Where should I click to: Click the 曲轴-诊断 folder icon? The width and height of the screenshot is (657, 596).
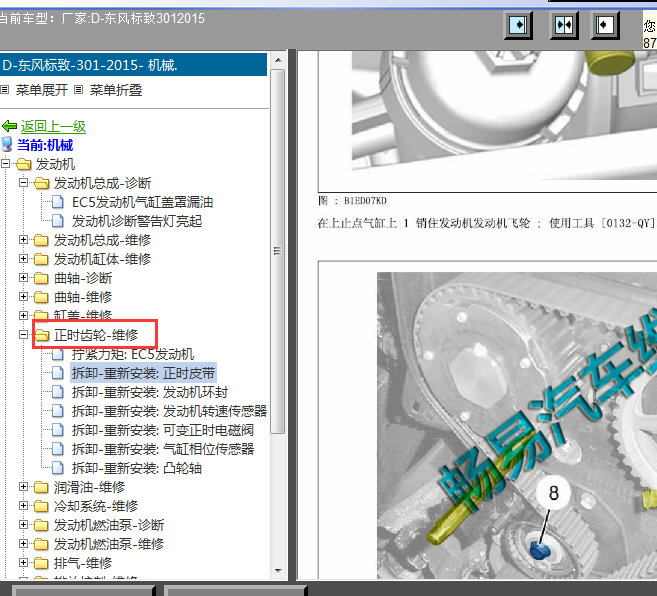point(41,278)
